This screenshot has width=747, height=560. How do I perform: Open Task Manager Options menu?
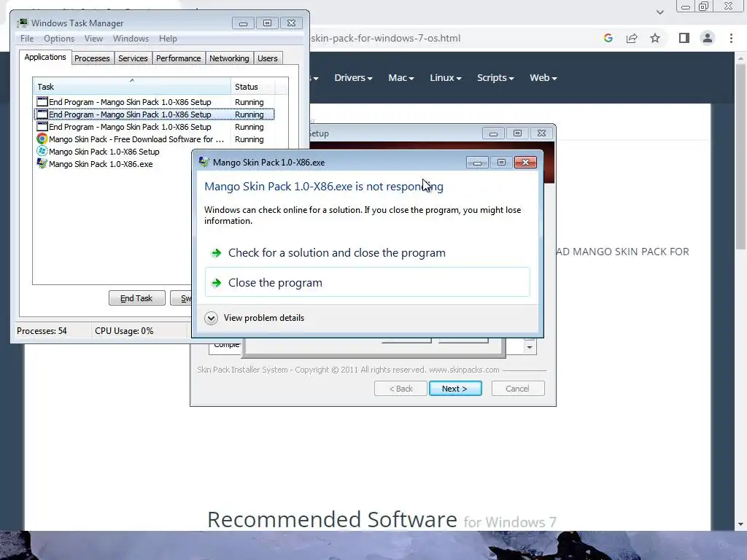pyautogui.click(x=59, y=39)
